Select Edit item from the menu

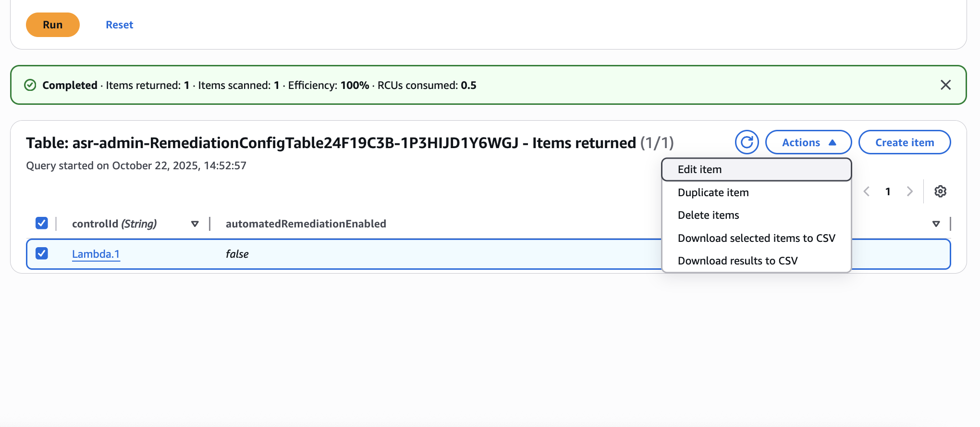[699, 169]
